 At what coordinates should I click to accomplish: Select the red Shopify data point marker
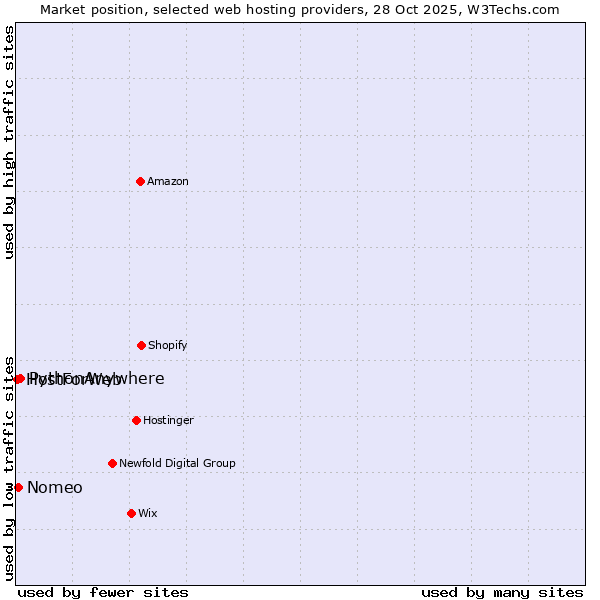coord(141,345)
